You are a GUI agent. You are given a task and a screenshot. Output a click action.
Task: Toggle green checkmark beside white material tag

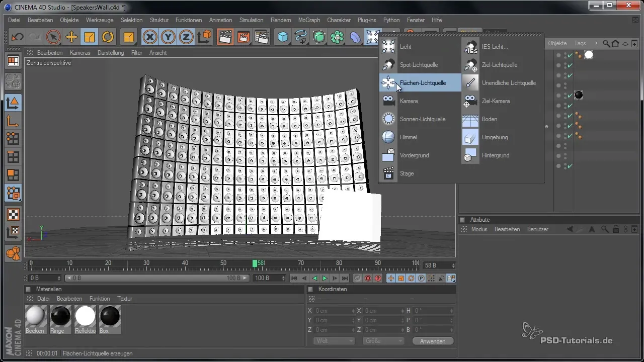click(570, 55)
